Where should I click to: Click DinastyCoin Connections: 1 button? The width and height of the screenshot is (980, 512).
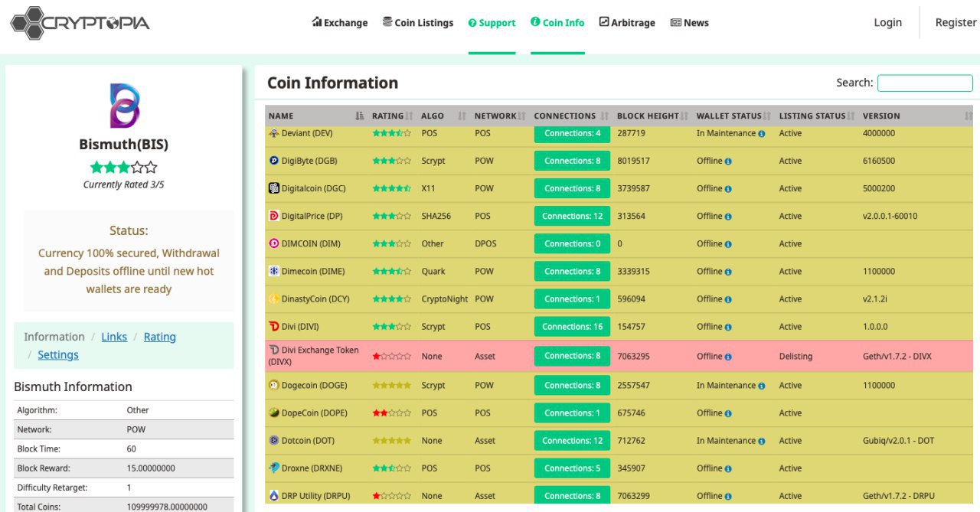[x=572, y=298]
